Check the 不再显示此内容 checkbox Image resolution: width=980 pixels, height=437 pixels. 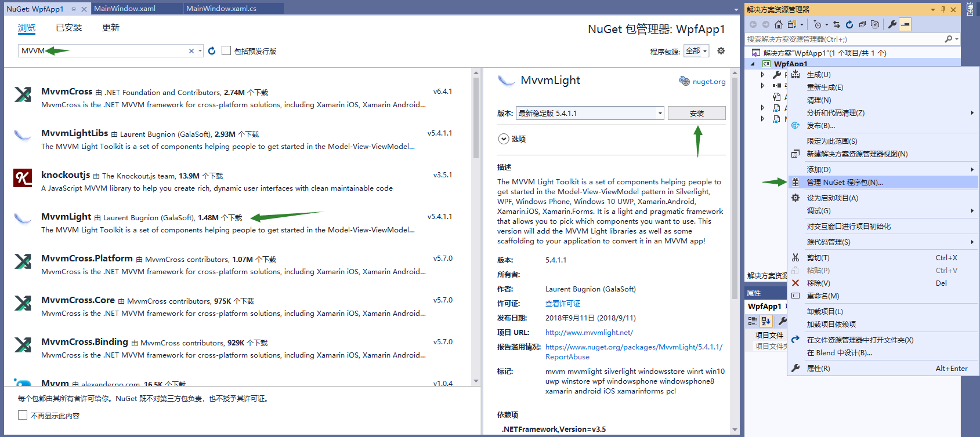click(23, 415)
